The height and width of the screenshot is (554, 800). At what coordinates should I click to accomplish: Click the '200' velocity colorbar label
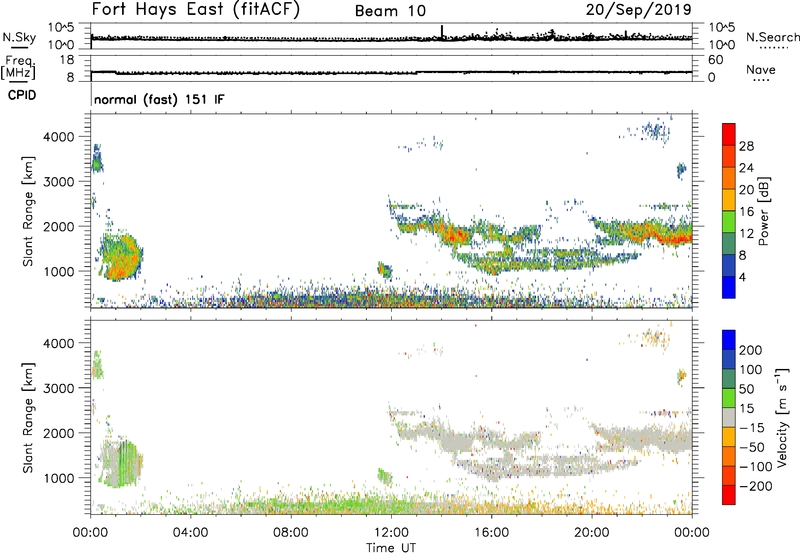point(751,350)
